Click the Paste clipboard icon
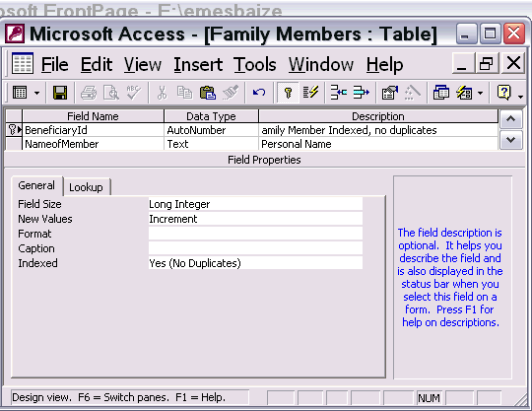 click(207, 93)
